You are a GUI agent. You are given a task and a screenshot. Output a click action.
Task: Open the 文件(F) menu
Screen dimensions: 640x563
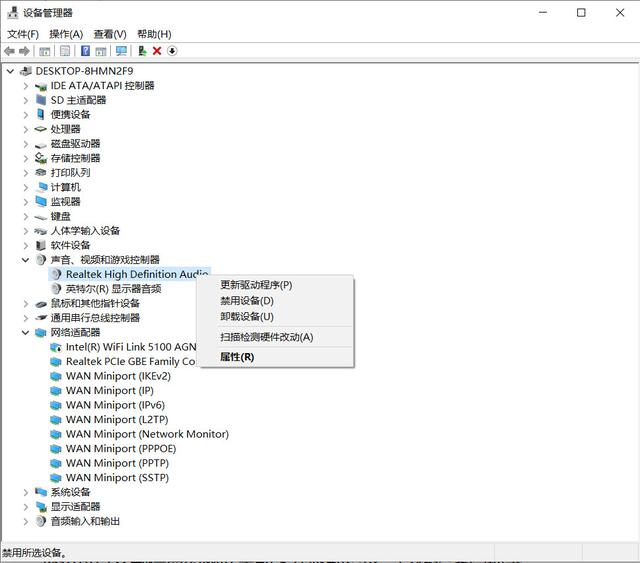(x=23, y=34)
